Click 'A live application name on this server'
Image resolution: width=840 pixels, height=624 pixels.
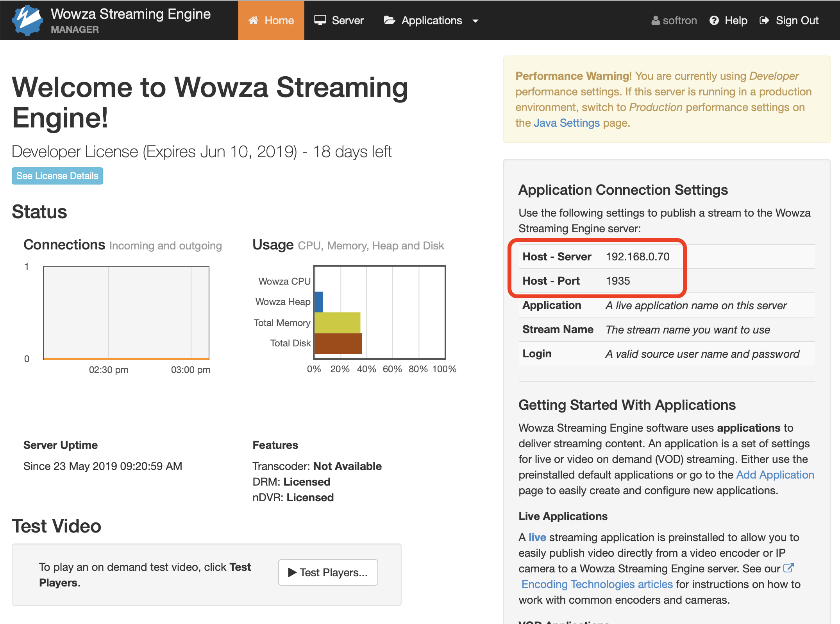tap(696, 305)
